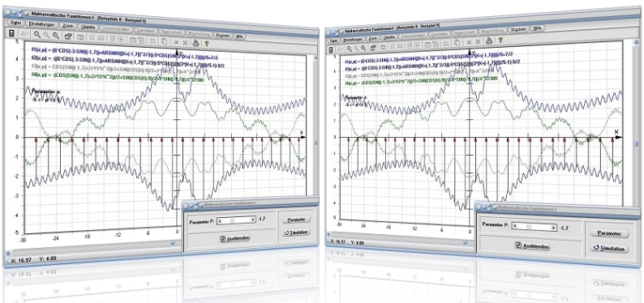The height and width of the screenshot is (303, 644).
Task: Zoom in with first magnifier, left window
Action: [37, 35]
